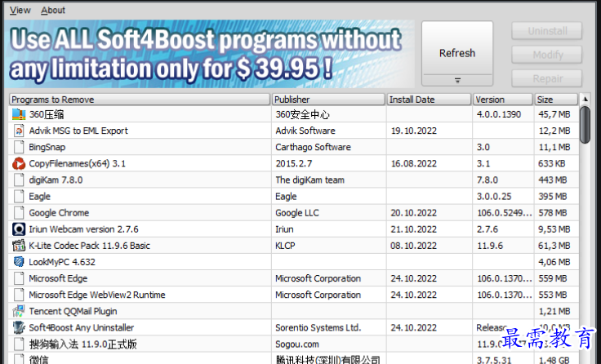Select Soft4Boost Any Uninstaller entry
The width and height of the screenshot is (601, 364).
coord(82,327)
